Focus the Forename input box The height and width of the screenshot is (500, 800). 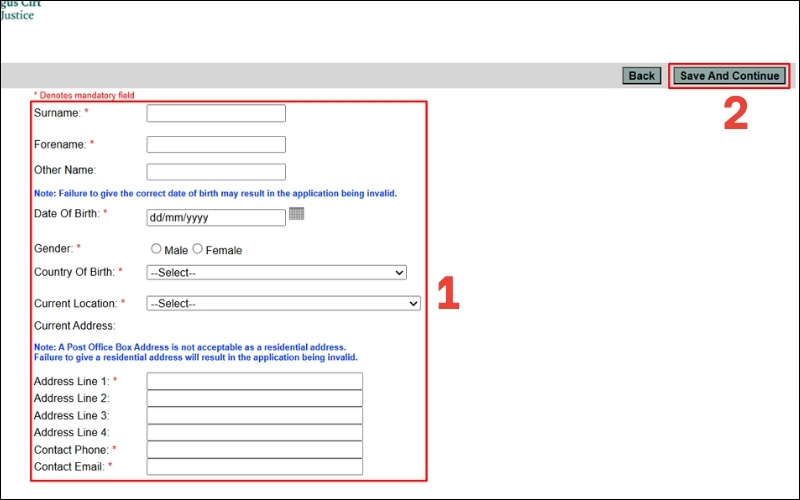point(216,145)
